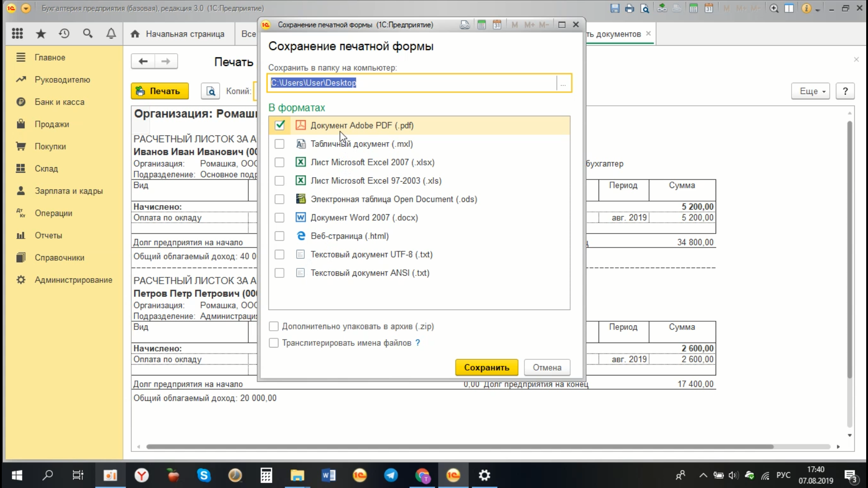Click the Сохранить button

(x=486, y=367)
